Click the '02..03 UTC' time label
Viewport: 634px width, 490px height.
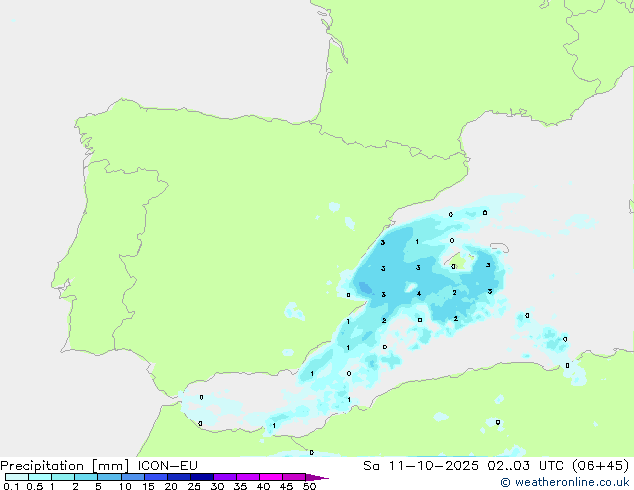(525, 466)
